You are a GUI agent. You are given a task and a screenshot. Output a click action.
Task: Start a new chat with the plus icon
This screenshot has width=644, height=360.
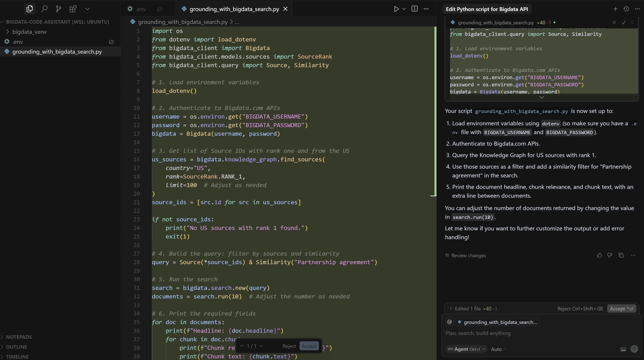point(615,9)
